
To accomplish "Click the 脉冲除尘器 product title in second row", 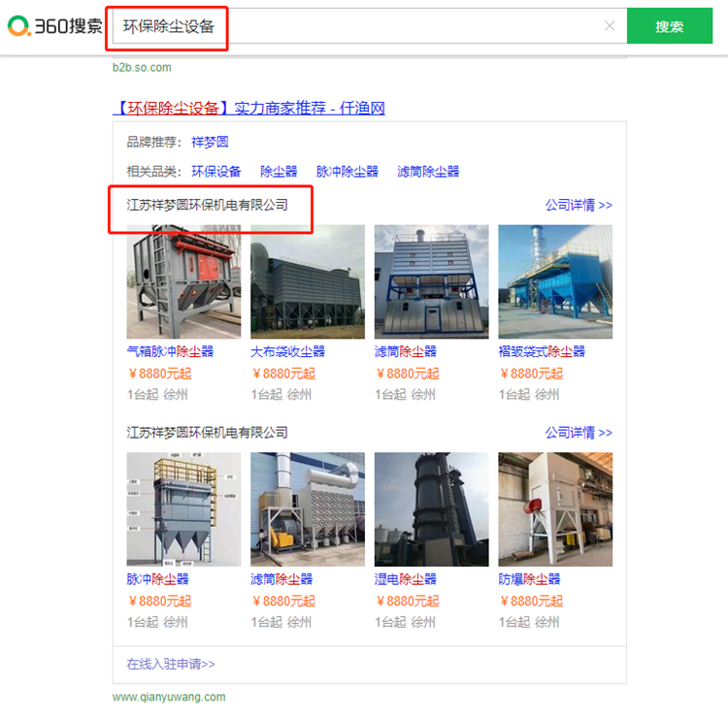I will pos(157,579).
